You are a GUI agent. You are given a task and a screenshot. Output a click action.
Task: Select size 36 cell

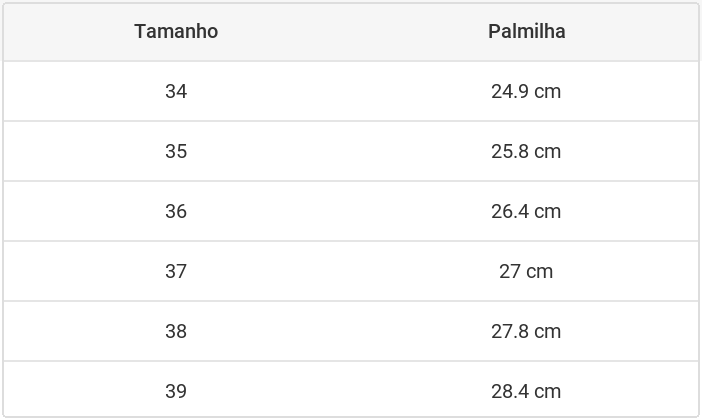click(x=176, y=211)
